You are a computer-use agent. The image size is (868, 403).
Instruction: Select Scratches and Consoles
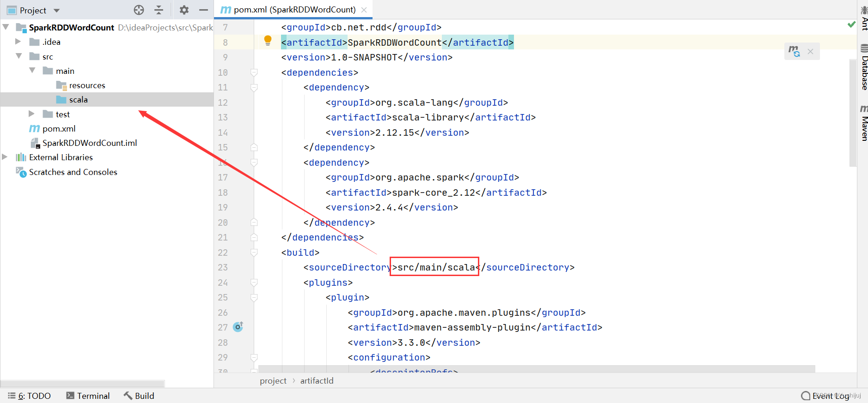tap(73, 172)
